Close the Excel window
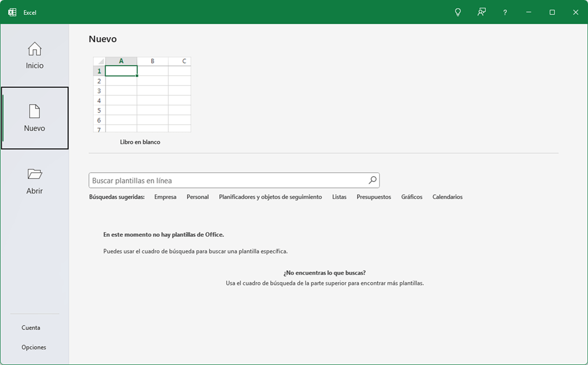588x365 pixels. tap(576, 12)
